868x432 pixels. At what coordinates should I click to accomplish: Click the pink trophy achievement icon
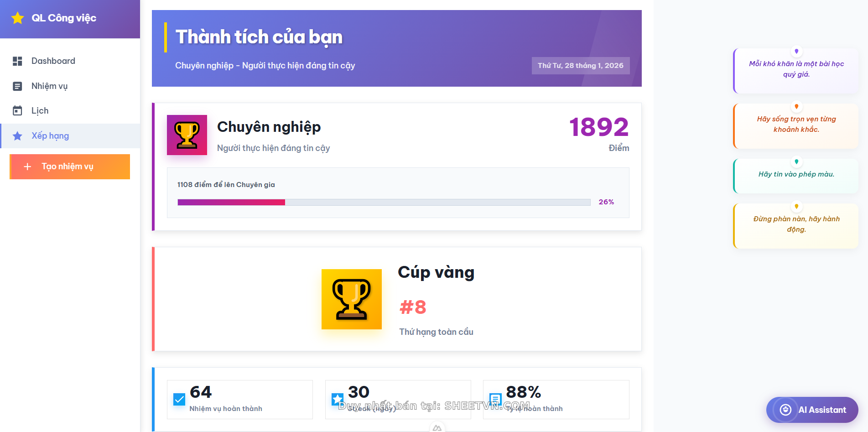(x=187, y=135)
